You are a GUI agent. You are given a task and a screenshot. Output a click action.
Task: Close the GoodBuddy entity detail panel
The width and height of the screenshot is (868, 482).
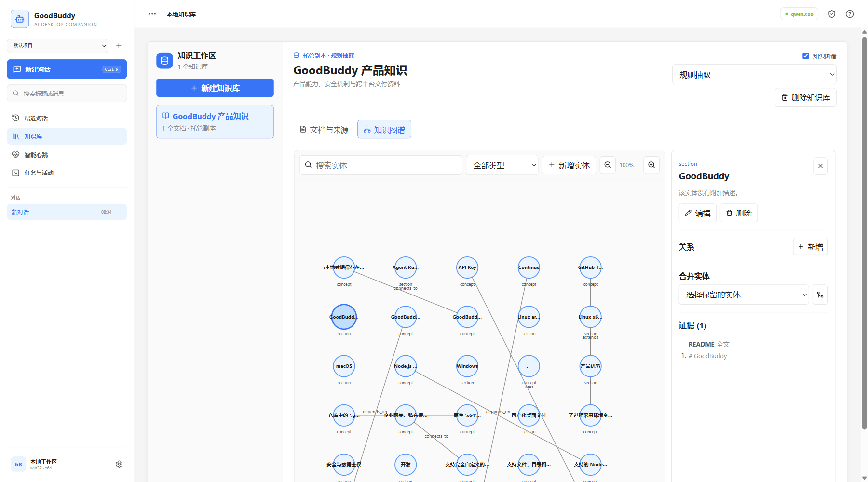coord(820,166)
